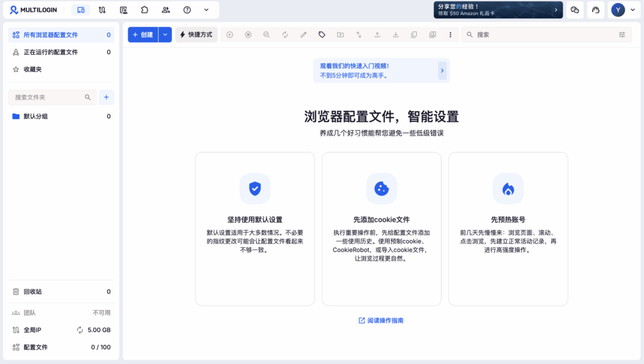This screenshot has height=364, width=644.
Task: Click the share experience Amazon gift banner
Action: click(x=498, y=10)
